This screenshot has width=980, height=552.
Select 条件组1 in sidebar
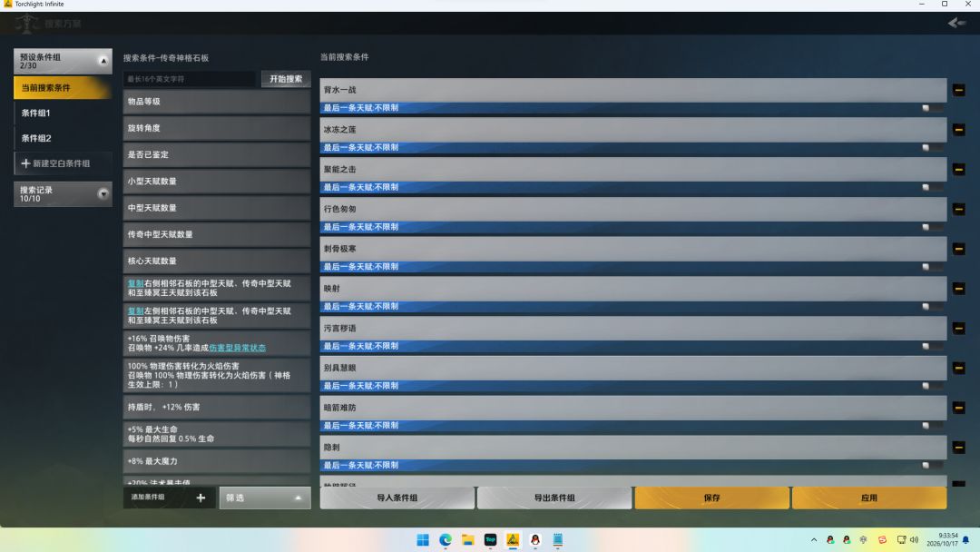pos(63,113)
